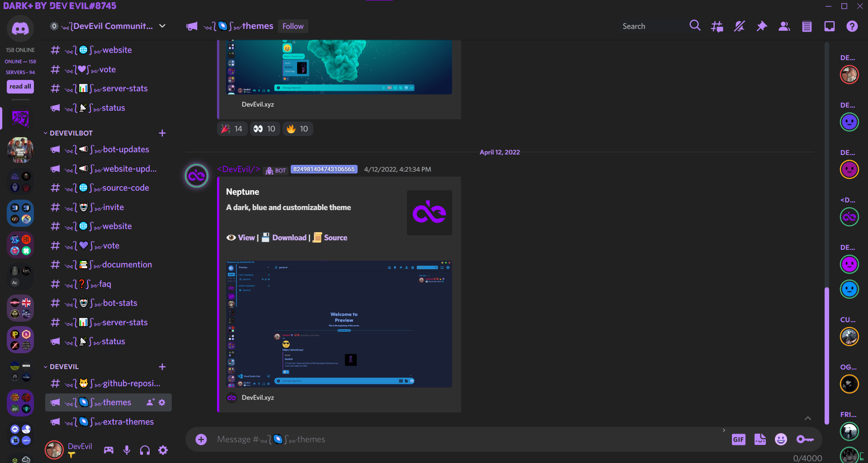
Task: Mute your microphone
Action: pyautogui.click(x=127, y=450)
